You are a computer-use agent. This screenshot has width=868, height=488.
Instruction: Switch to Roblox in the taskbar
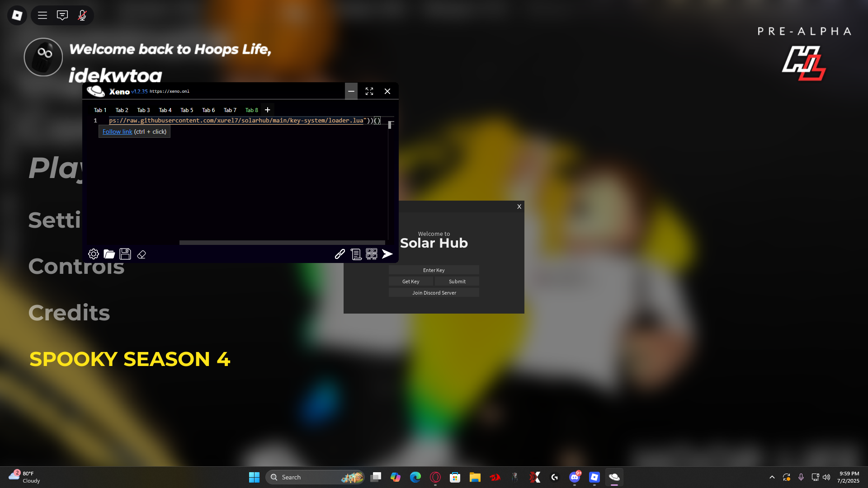[x=594, y=477]
